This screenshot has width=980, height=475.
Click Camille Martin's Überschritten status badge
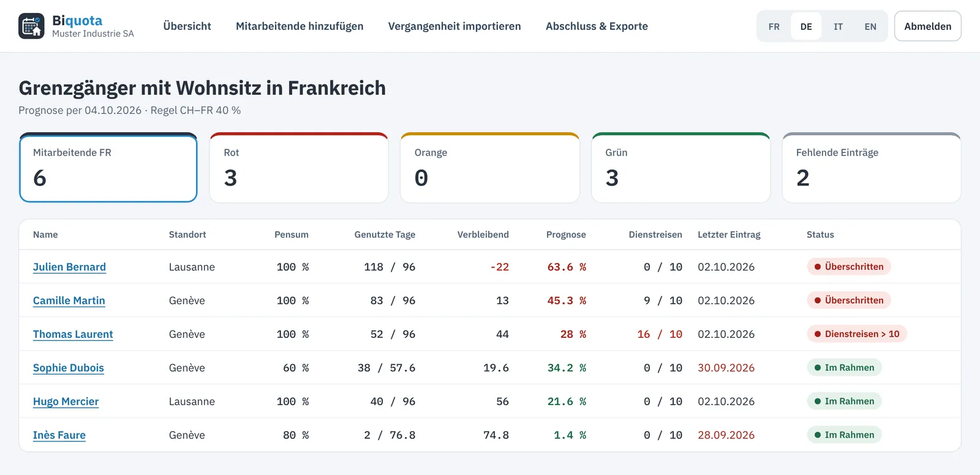pos(849,301)
